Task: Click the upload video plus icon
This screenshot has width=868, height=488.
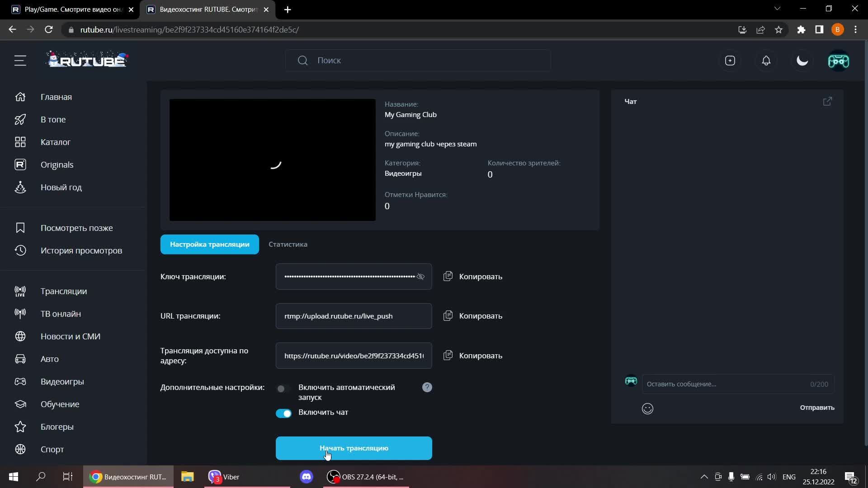Action: click(730, 61)
